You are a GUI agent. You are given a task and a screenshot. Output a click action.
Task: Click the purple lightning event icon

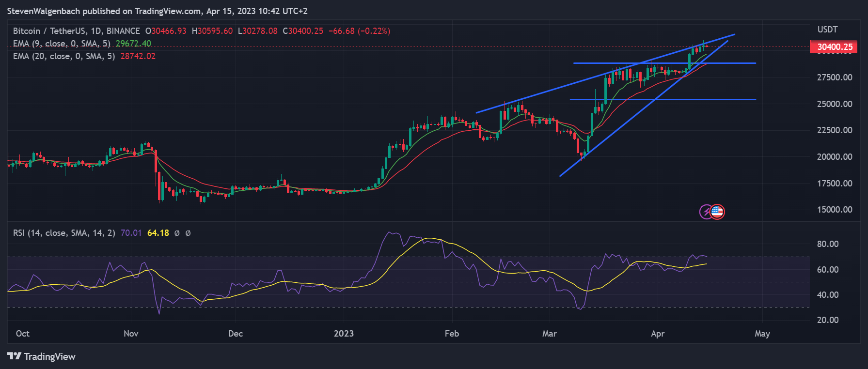pos(707,212)
